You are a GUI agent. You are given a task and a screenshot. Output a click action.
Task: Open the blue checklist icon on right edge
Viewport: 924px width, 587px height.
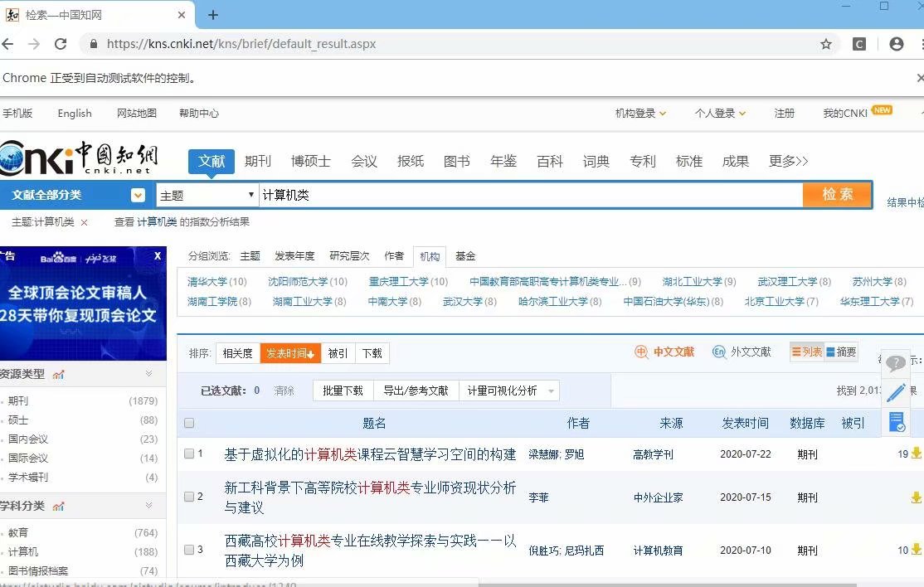coord(897,423)
